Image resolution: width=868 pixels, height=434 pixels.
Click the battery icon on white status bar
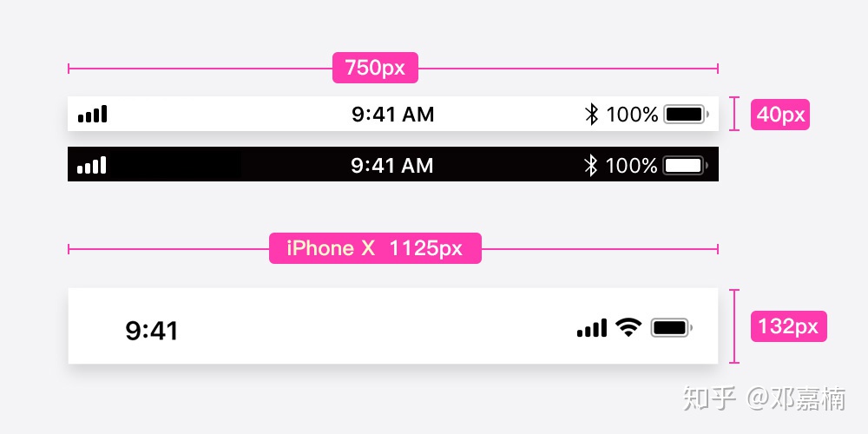(686, 114)
